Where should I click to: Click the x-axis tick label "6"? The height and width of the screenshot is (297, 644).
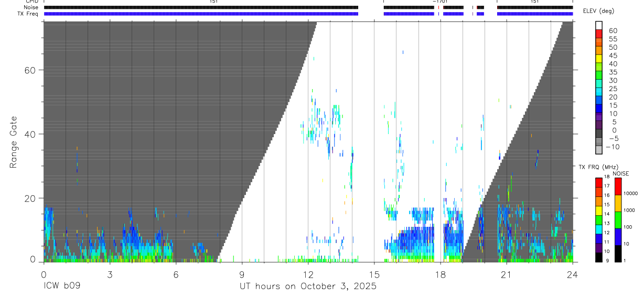pos(176,274)
